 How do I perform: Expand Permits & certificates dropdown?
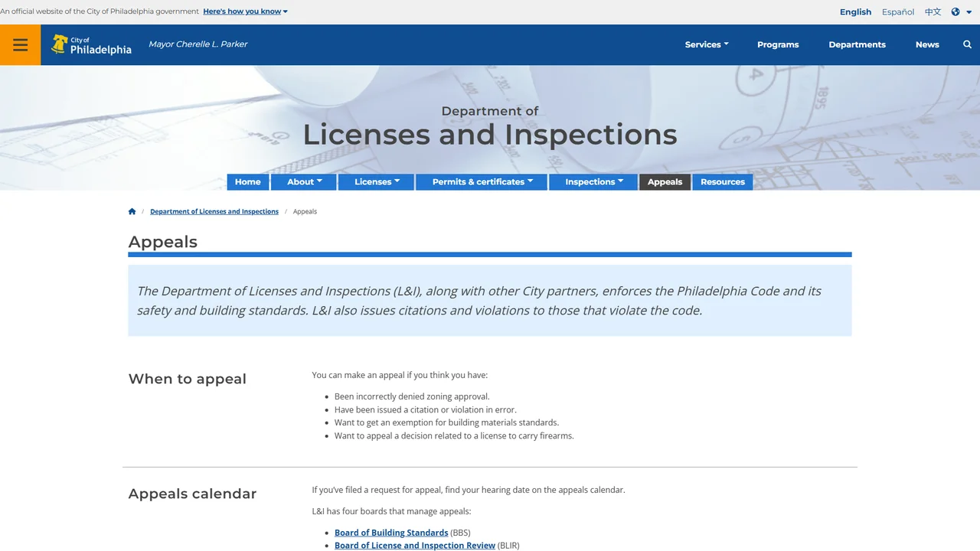(x=482, y=182)
